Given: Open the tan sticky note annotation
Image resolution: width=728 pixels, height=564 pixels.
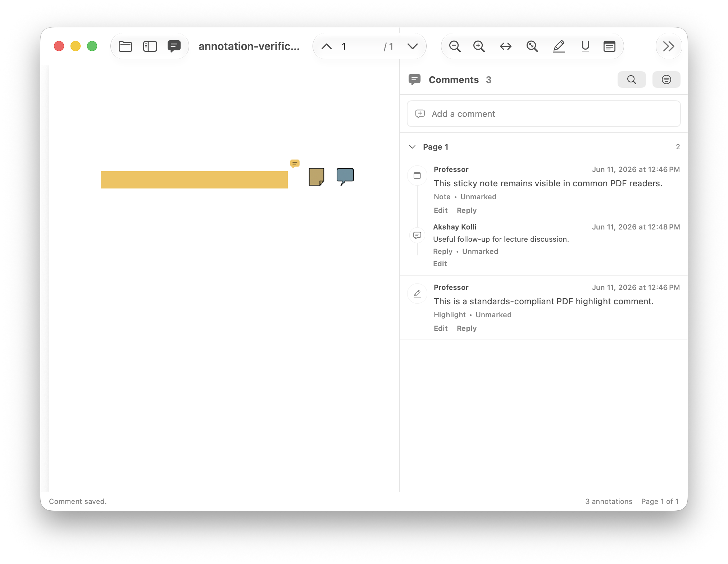Looking at the screenshot, I should 317,177.
